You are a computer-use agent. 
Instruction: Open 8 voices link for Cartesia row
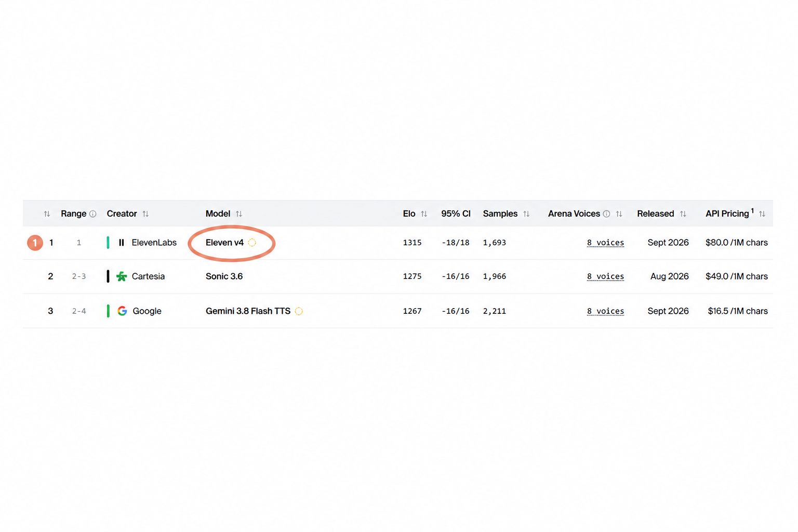click(x=605, y=276)
